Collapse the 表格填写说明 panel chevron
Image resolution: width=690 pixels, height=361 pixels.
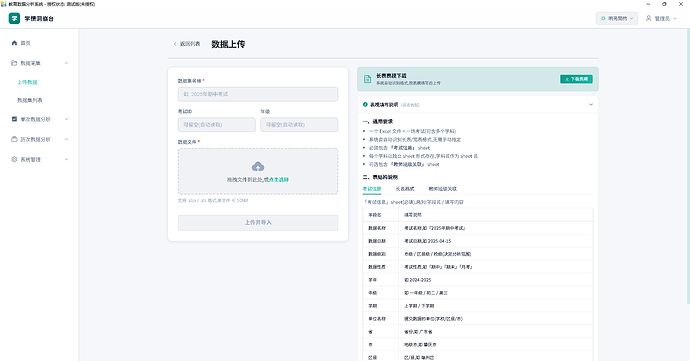[x=591, y=105]
